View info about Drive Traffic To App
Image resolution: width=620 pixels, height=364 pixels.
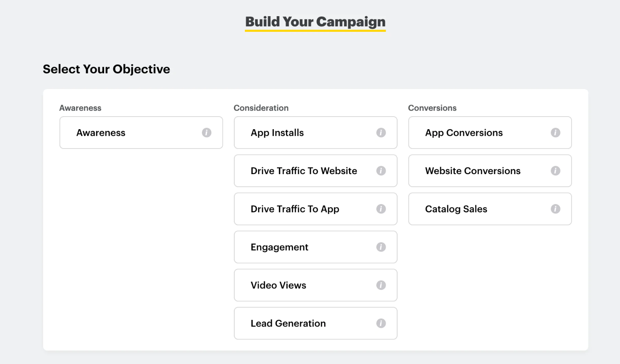point(381,209)
